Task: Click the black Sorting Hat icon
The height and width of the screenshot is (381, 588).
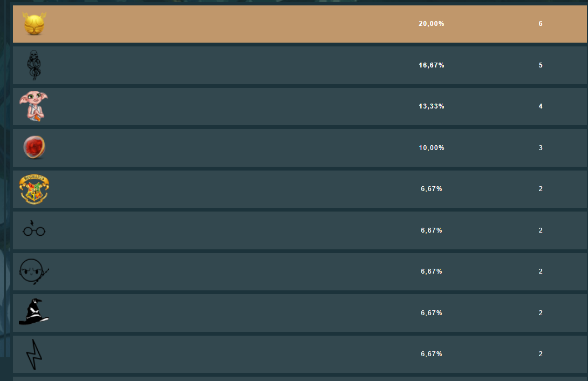Action: 34,311
